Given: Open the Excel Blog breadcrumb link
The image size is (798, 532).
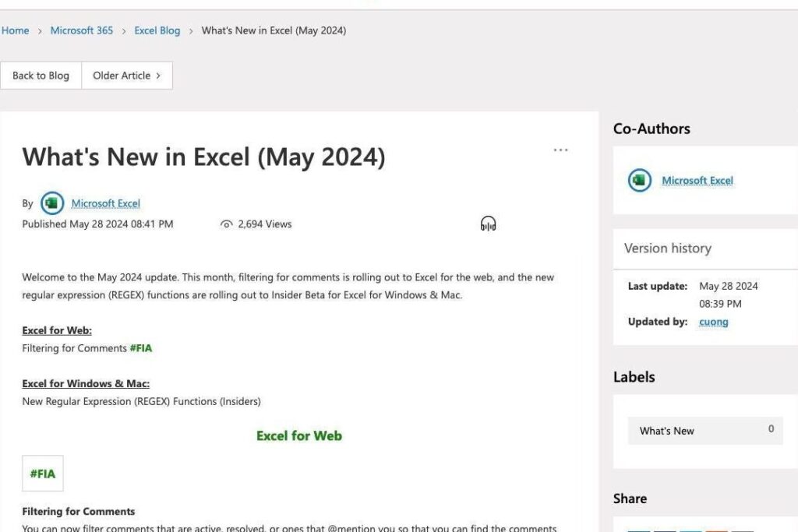Looking at the screenshot, I should click(157, 30).
